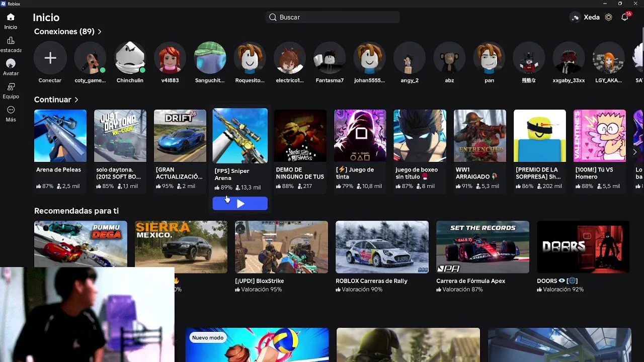Open the Equipo sidebar icon
The image size is (644, 362).
[x=11, y=86]
